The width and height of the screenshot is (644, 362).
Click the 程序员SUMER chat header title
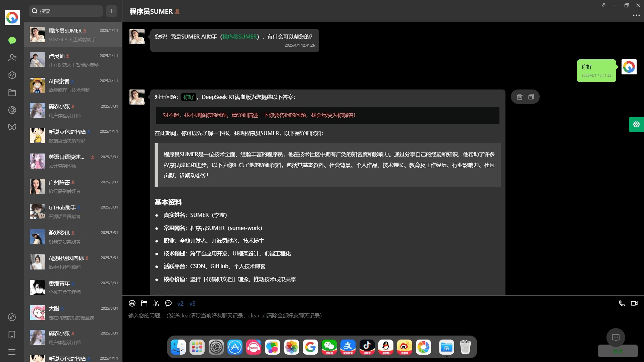tap(151, 11)
